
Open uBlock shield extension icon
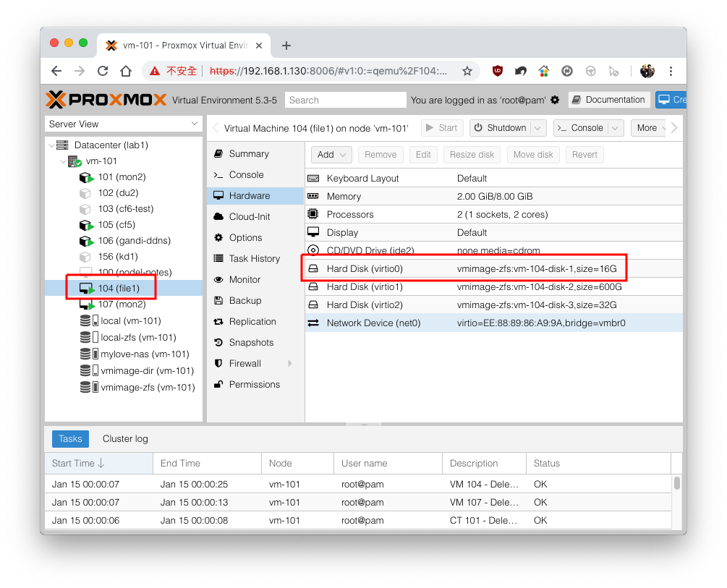[498, 71]
